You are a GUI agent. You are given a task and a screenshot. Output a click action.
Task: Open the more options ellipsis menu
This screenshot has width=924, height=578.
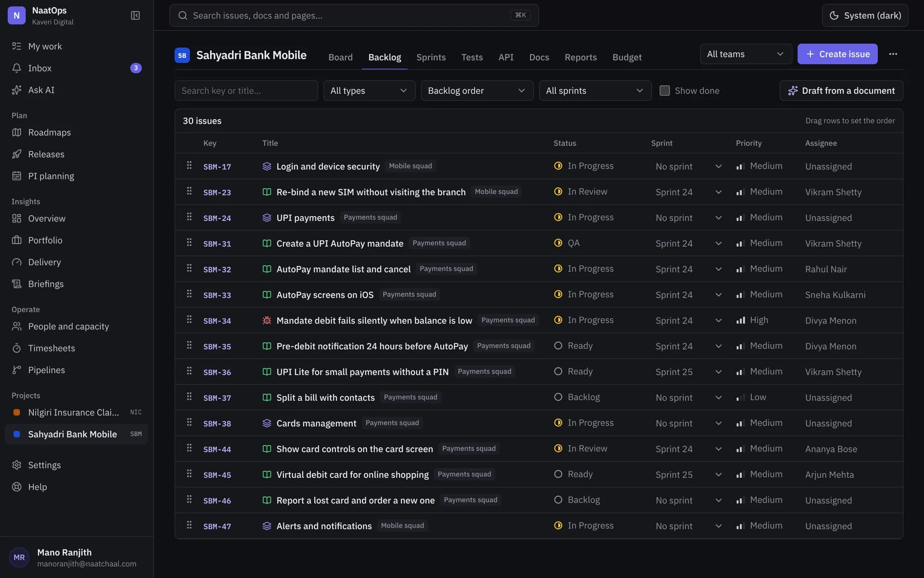pos(893,54)
